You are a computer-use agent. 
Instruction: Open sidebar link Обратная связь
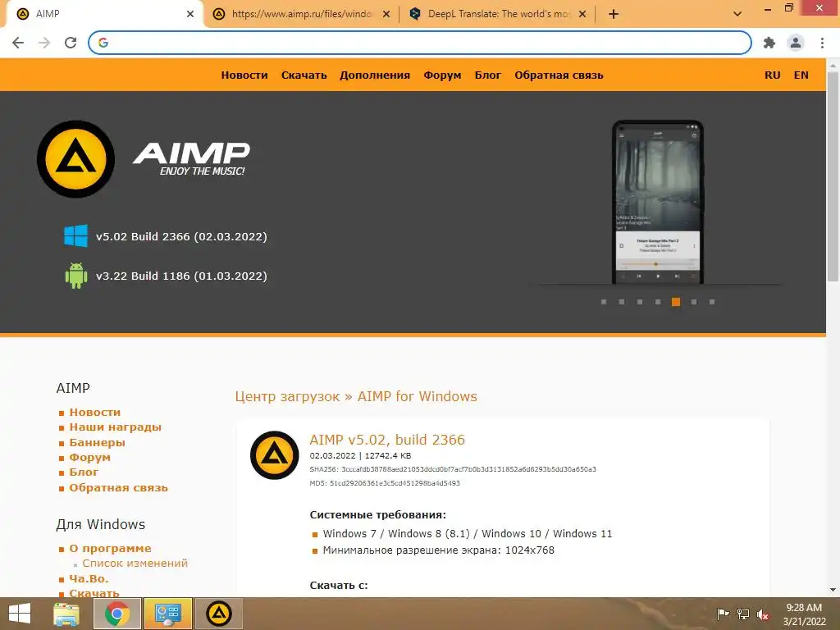click(118, 487)
